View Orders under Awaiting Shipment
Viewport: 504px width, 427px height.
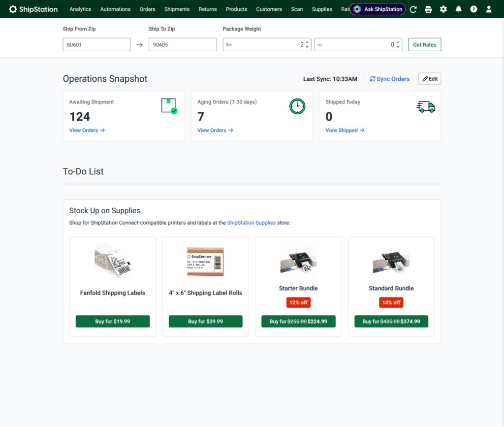point(87,130)
